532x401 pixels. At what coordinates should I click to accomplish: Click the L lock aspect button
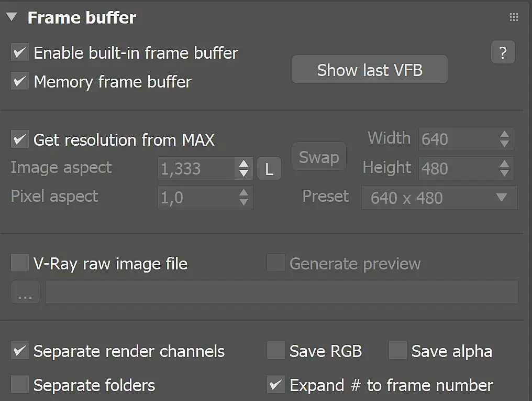coord(269,169)
